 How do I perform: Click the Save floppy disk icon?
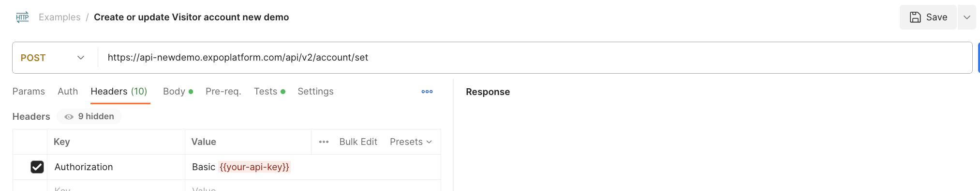point(915,17)
